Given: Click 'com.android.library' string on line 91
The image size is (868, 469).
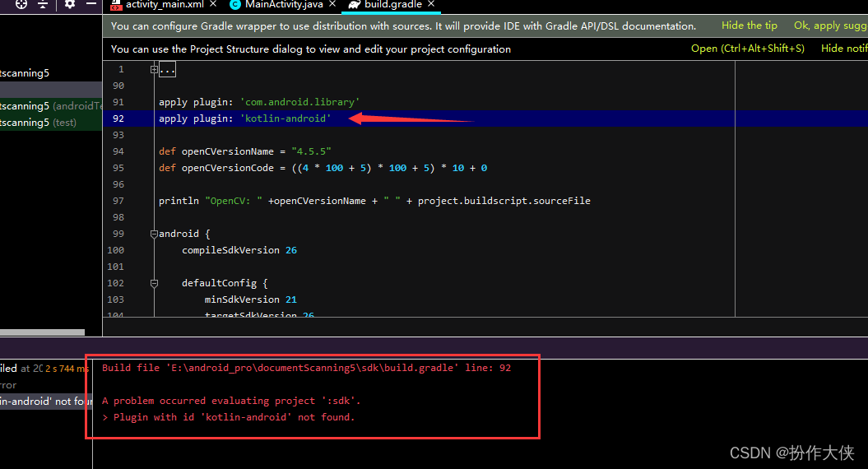Looking at the screenshot, I should click(299, 102).
